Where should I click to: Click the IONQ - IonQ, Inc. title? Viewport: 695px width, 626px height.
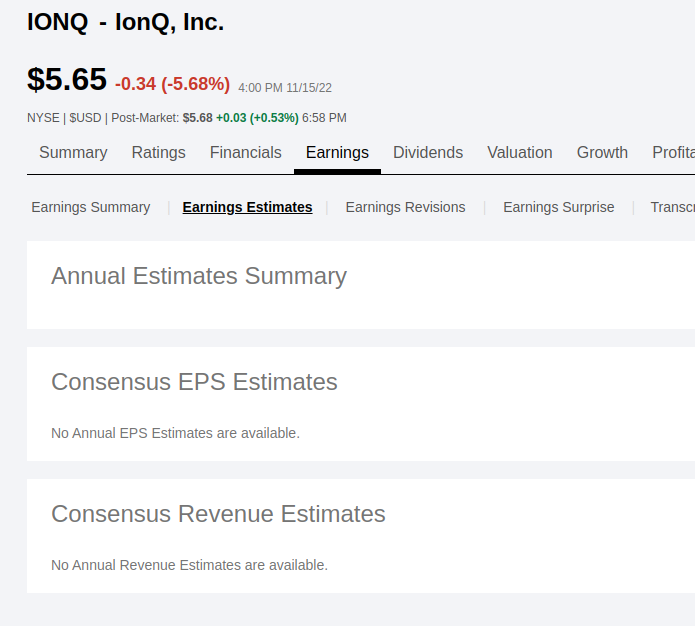[x=126, y=22]
